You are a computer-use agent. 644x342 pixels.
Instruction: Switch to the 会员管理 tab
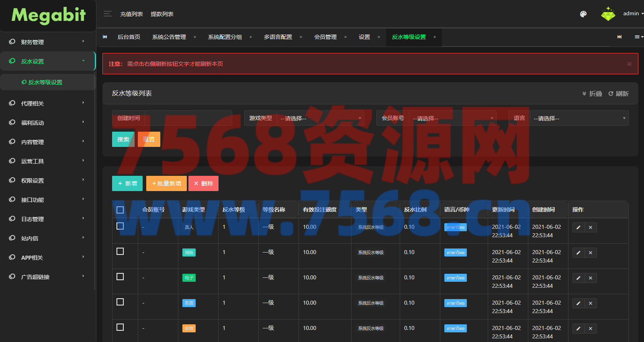[x=325, y=37]
